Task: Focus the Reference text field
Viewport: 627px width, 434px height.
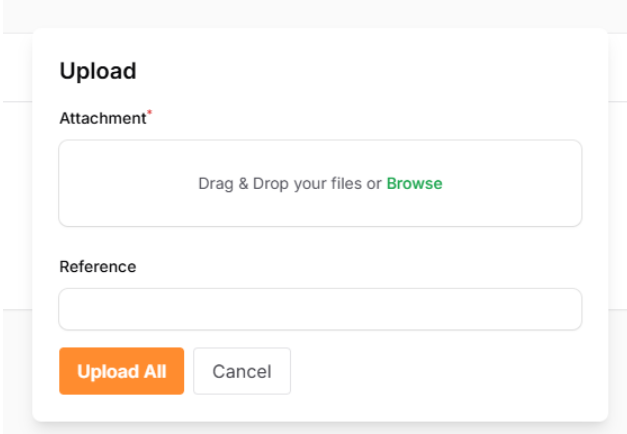Action: coord(320,309)
